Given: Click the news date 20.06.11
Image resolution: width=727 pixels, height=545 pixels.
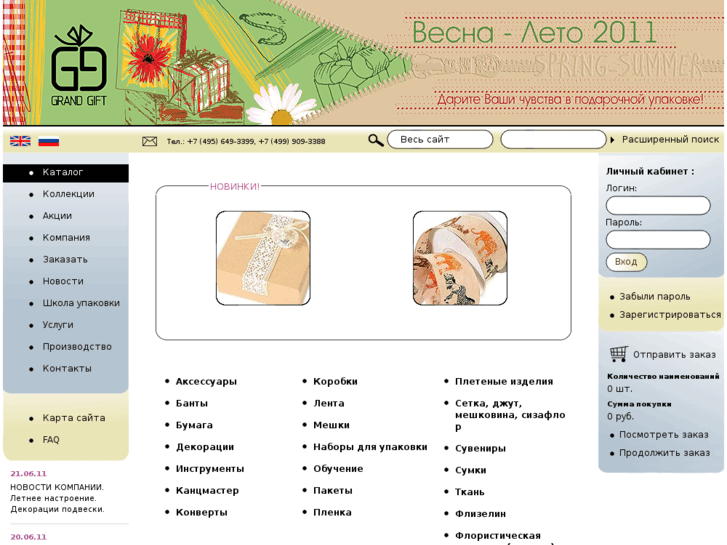Looking at the screenshot, I should click(28, 537).
